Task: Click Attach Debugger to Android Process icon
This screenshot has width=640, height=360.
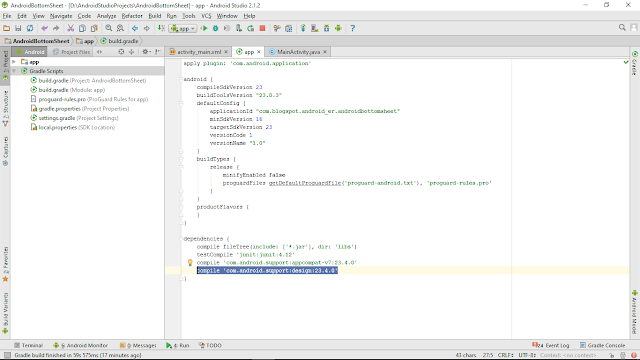Action: coord(239,28)
